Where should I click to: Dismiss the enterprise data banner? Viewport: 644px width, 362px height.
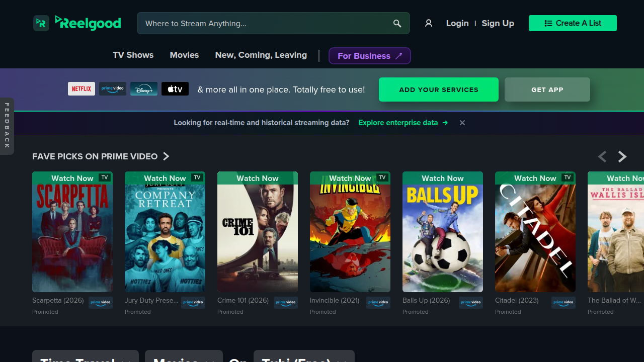point(462,123)
